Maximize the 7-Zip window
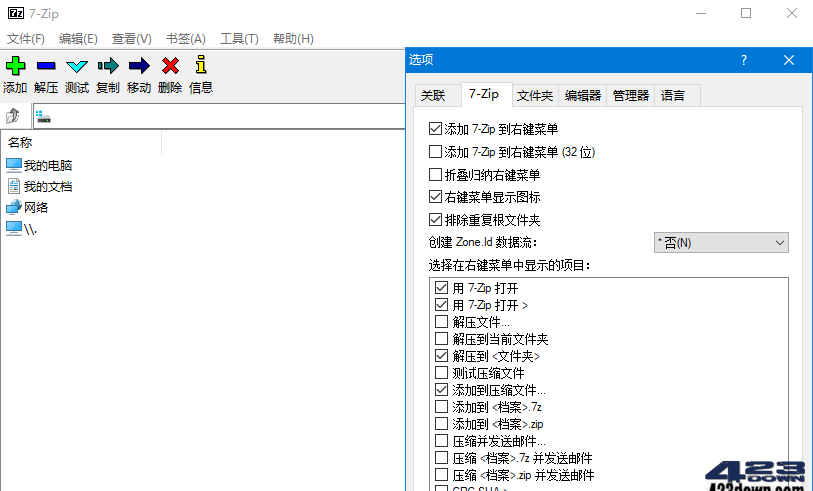The width and height of the screenshot is (813, 491). pyautogui.click(x=746, y=13)
